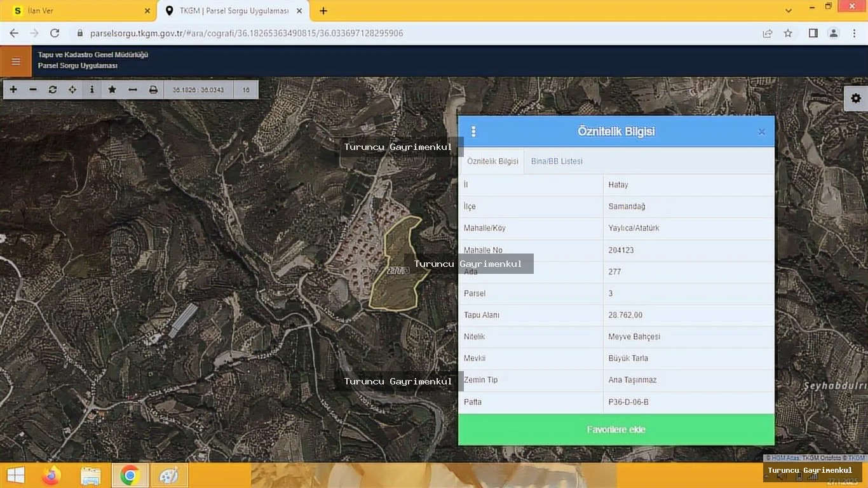Click the address bar URL
This screenshot has width=868, height=488.
click(x=247, y=33)
